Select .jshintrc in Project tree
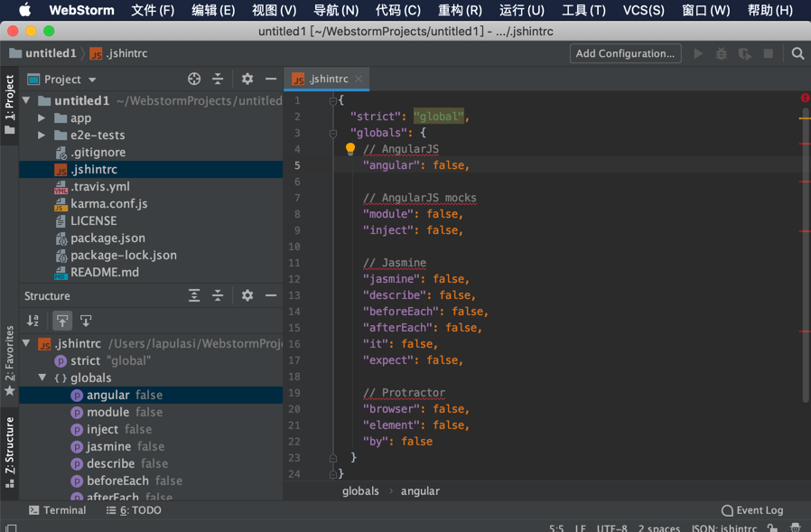This screenshot has height=532, width=811. tap(151, 169)
